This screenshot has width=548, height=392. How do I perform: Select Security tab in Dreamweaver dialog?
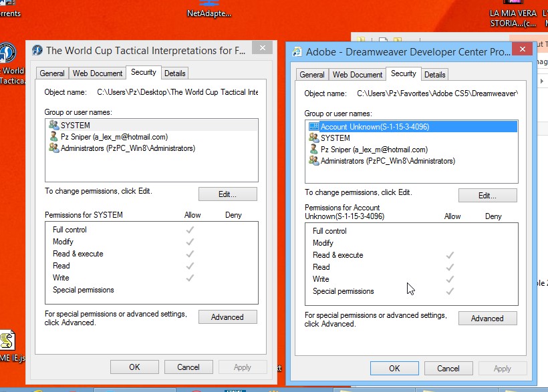404,73
